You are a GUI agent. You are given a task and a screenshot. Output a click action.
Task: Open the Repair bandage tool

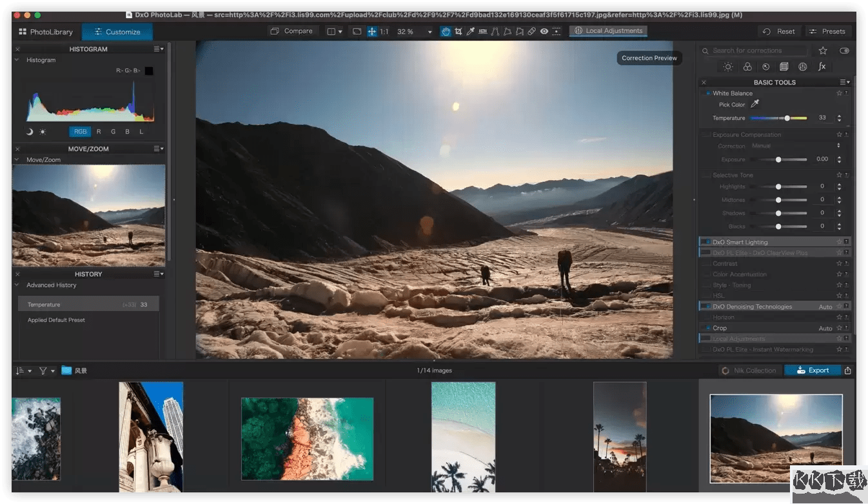[532, 31]
